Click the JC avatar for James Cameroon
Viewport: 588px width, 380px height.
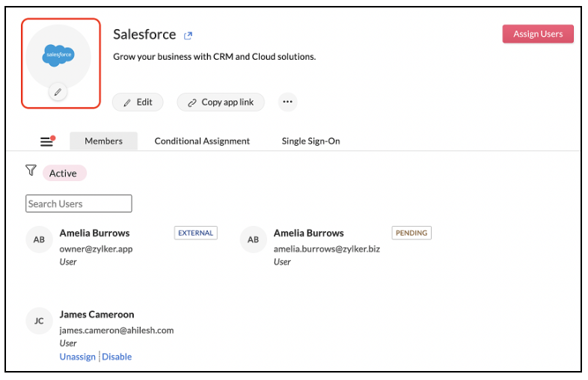coord(39,321)
